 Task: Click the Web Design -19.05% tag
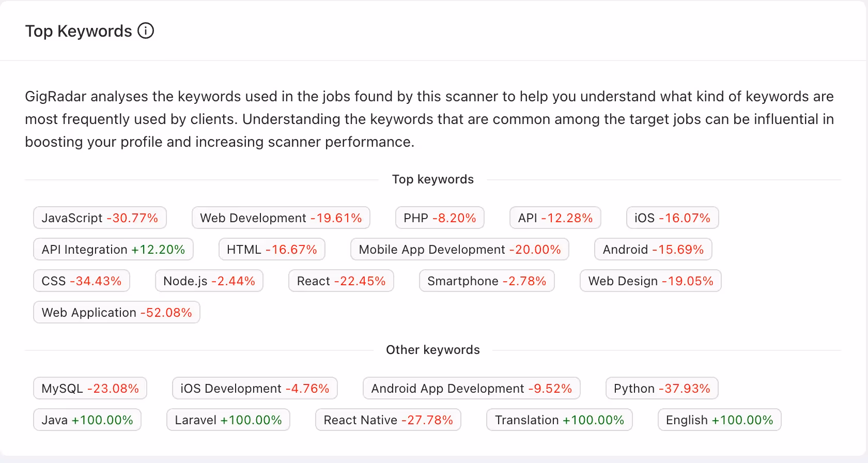(x=650, y=281)
